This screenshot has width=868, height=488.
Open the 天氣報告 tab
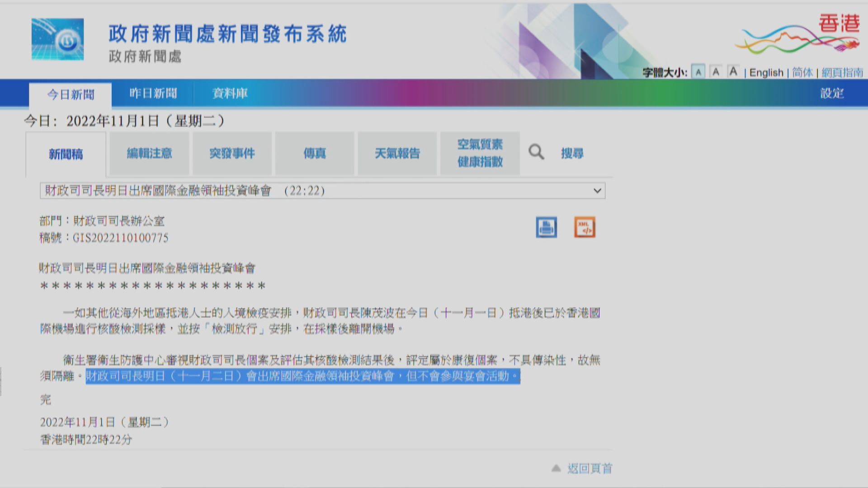point(397,154)
